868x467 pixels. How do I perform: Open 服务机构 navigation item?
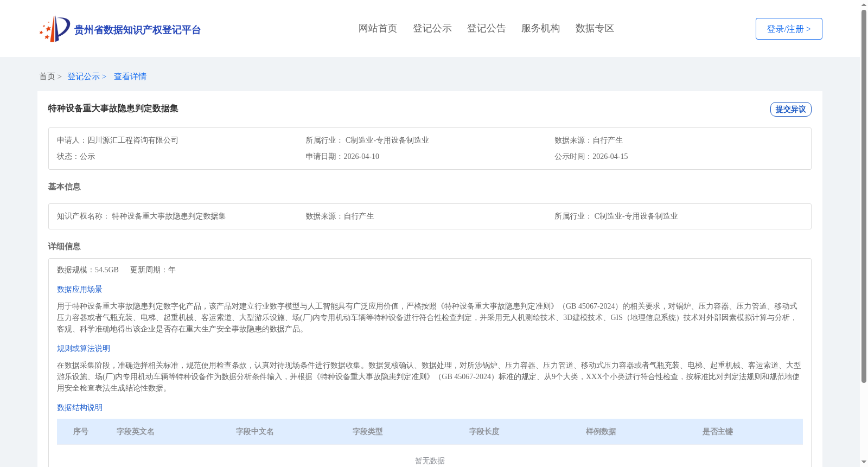[540, 28]
